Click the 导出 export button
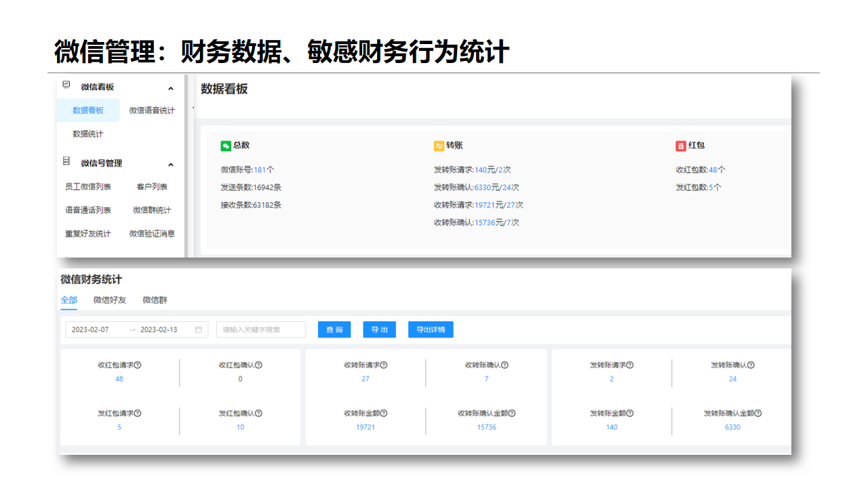 tap(379, 330)
